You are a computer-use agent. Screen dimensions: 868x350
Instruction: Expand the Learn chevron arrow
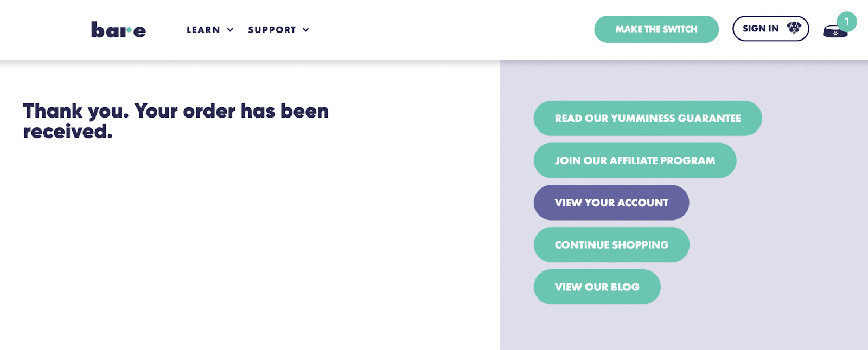(x=230, y=30)
